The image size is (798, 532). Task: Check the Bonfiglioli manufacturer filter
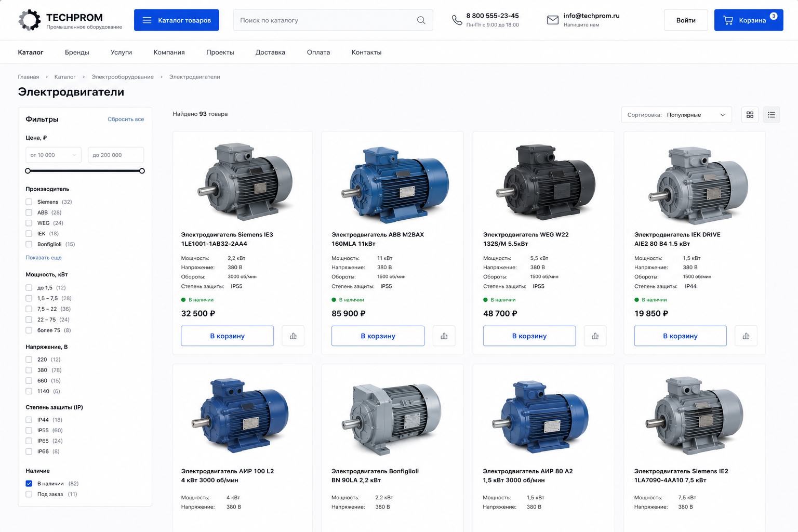[29, 244]
